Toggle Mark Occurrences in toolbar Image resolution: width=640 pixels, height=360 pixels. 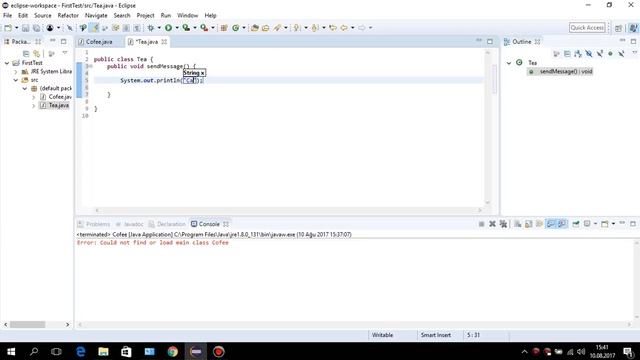[95, 28]
